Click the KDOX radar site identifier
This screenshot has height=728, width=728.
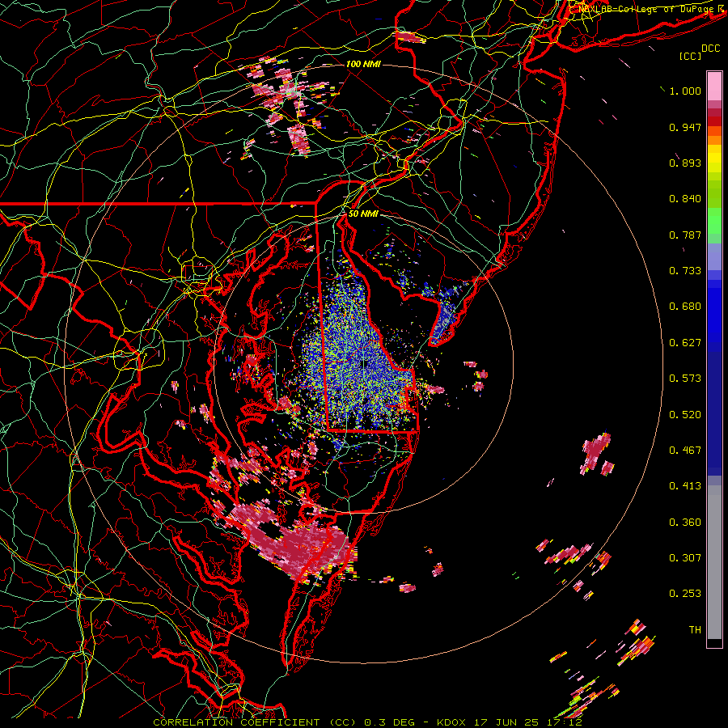click(451, 722)
